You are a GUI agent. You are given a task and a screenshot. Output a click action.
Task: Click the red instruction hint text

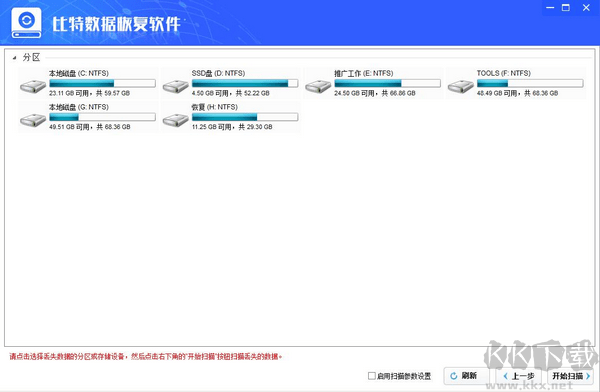146,356
